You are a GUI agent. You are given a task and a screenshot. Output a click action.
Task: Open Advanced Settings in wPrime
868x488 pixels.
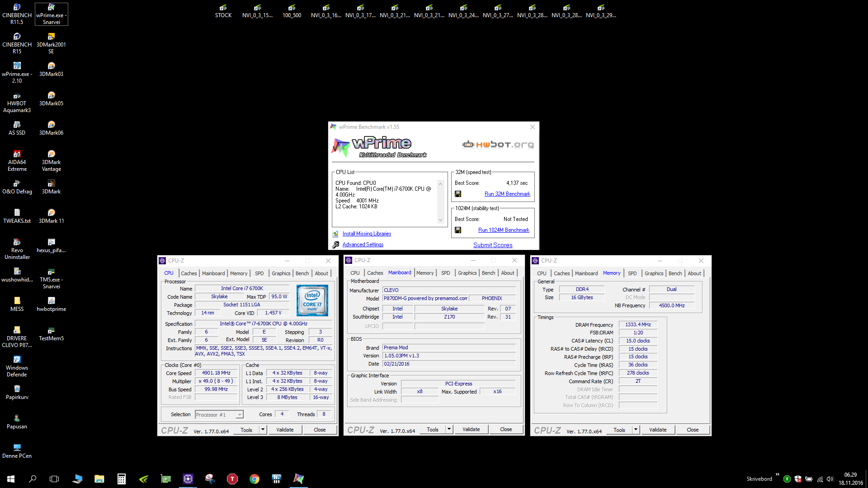363,244
